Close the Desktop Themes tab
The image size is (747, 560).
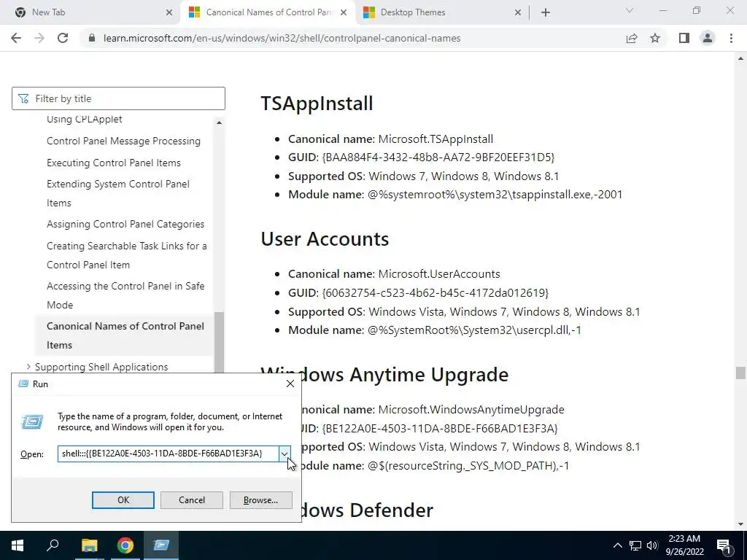(518, 12)
